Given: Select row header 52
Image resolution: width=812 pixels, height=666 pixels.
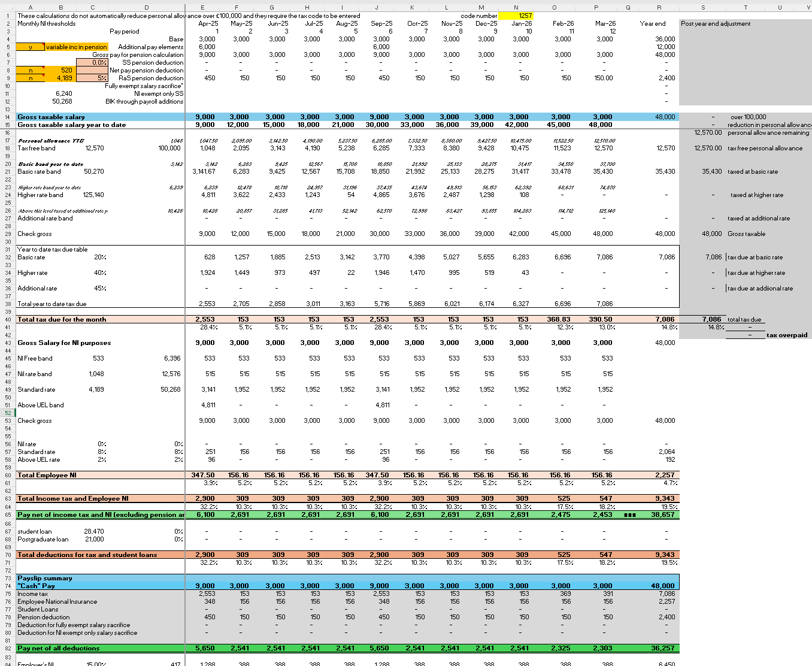Looking at the screenshot, I should pyautogui.click(x=8, y=413).
